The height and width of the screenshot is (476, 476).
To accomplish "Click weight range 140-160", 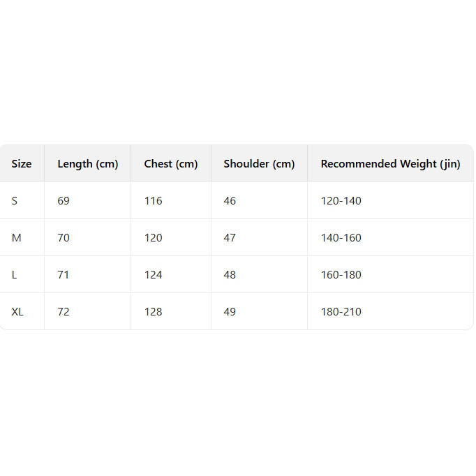I will coord(341,238).
